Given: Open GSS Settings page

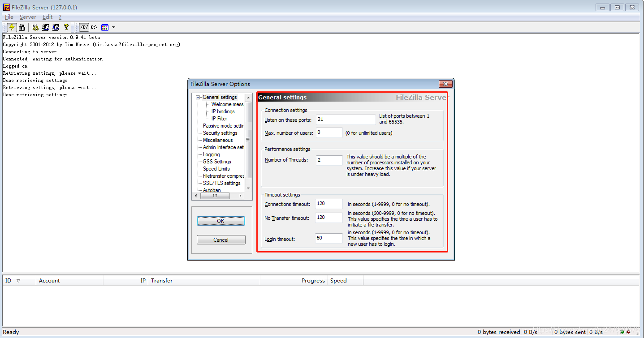Looking at the screenshot, I should [x=217, y=162].
